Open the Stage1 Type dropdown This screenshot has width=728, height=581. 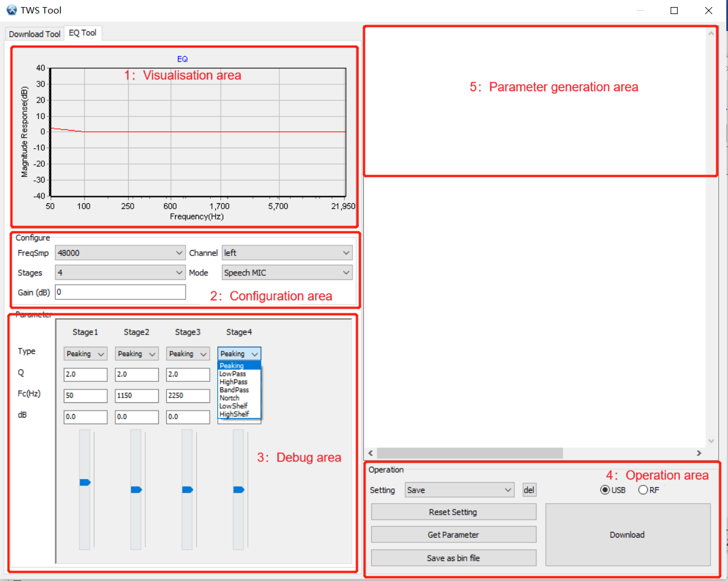86,354
